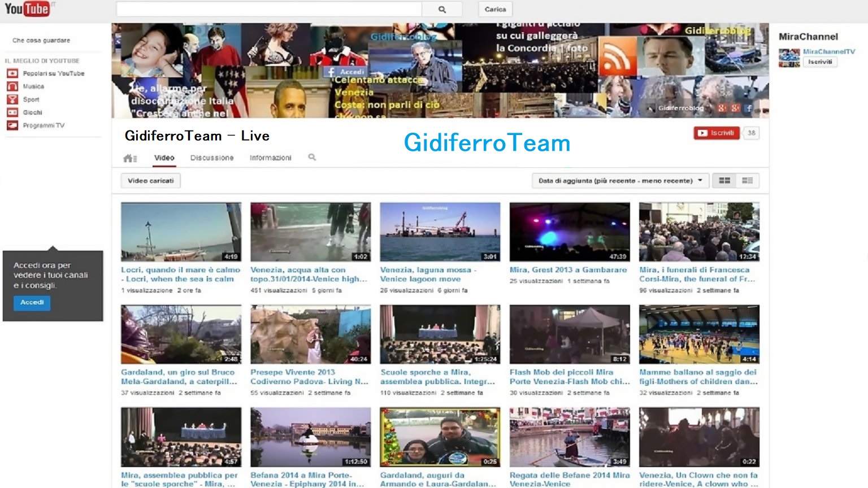Click the Gidiferroblog link in banner
This screenshot has width=868, height=488.
(x=680, y=108)
